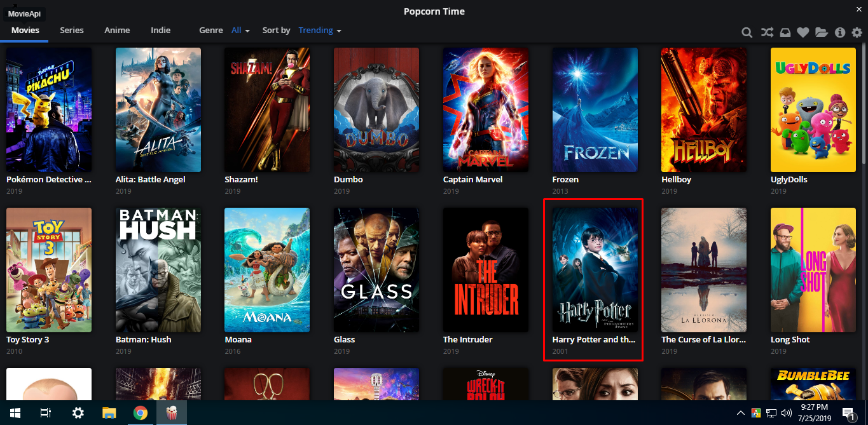Click the "Alita: Battle Angel" title text

tap(151, 180)
